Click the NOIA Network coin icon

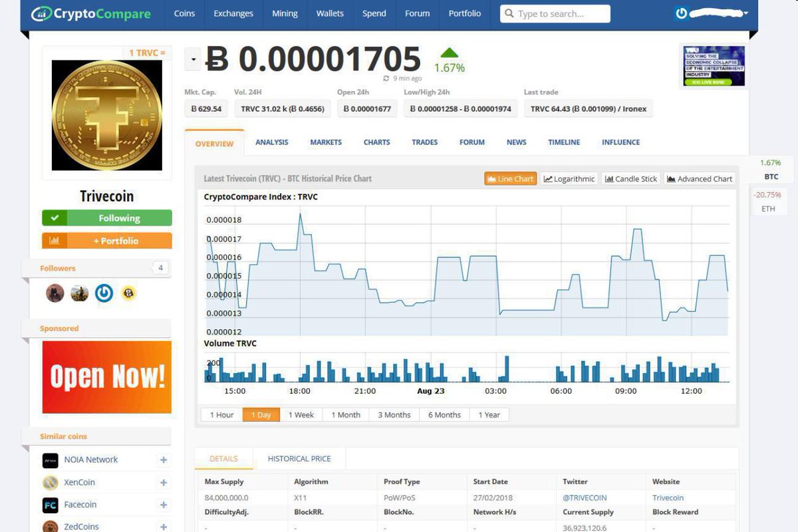[x=51, y=460]
